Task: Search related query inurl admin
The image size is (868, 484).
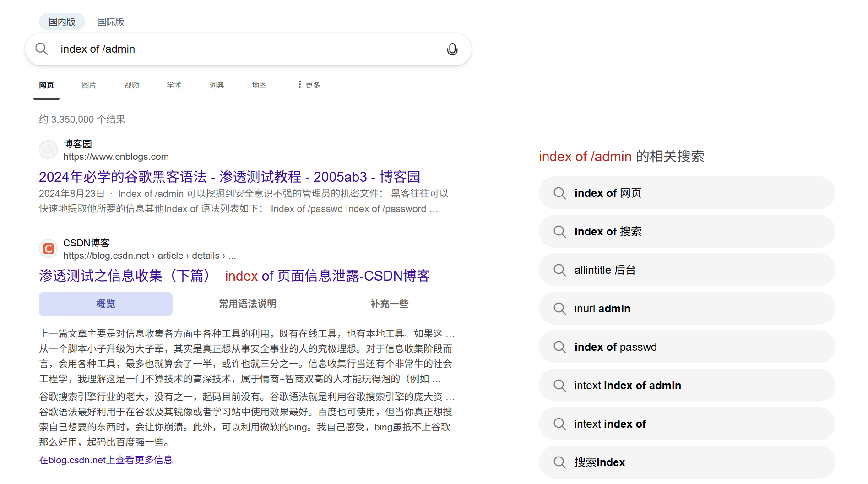Action: [x=687, y=309]
